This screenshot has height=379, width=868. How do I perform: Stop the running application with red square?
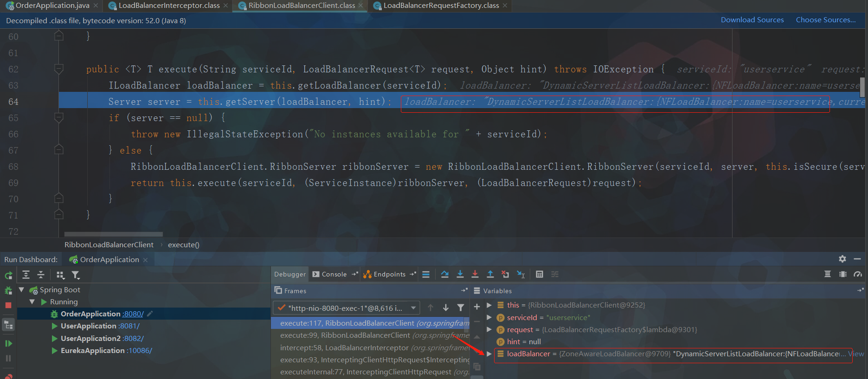click(x=8, y=305)
